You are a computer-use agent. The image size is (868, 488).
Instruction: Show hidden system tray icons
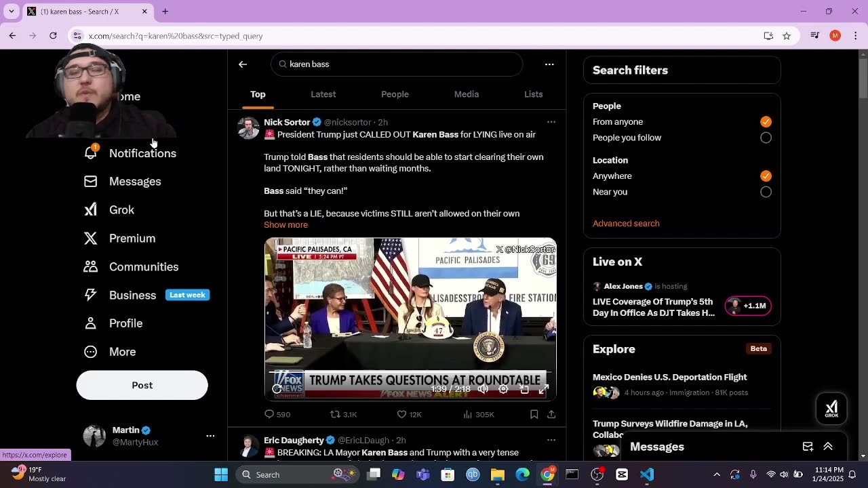coord(717,474)
